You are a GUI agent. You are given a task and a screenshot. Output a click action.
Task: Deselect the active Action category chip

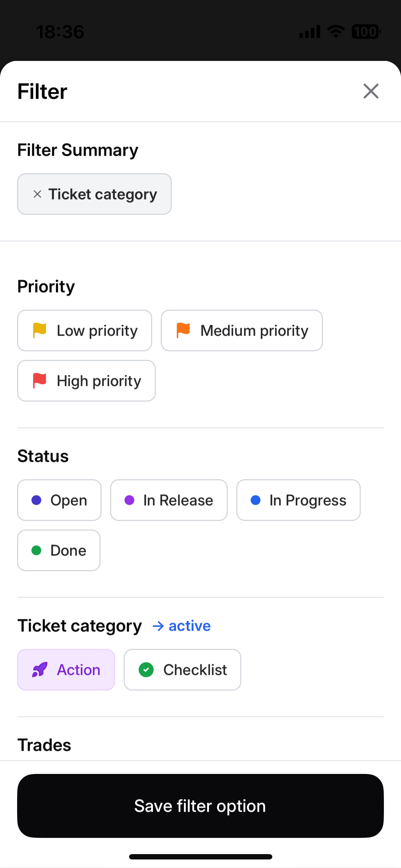(66, 670)
